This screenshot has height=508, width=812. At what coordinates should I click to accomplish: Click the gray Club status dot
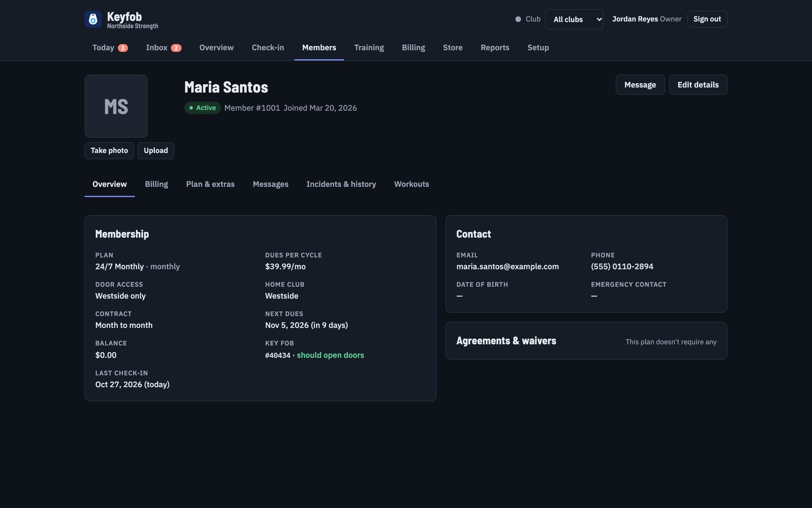(518, 19)
